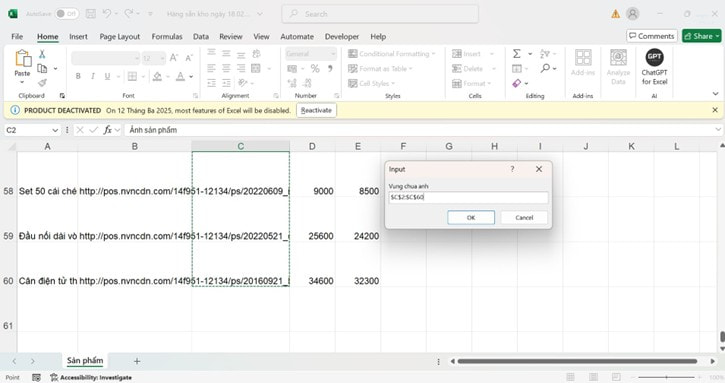Click OK in the Input dialog
Viewport: 725px width, 383px height.
[x=471, y=217]
